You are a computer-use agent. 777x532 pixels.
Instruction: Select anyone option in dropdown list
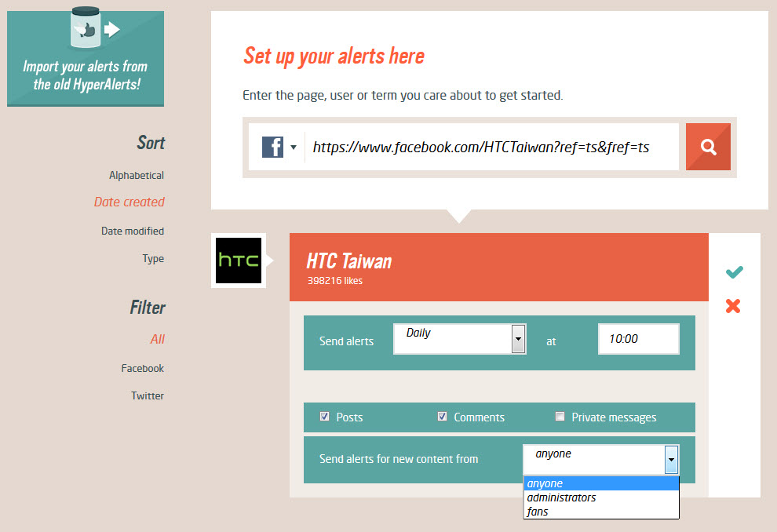click(601, 483)
